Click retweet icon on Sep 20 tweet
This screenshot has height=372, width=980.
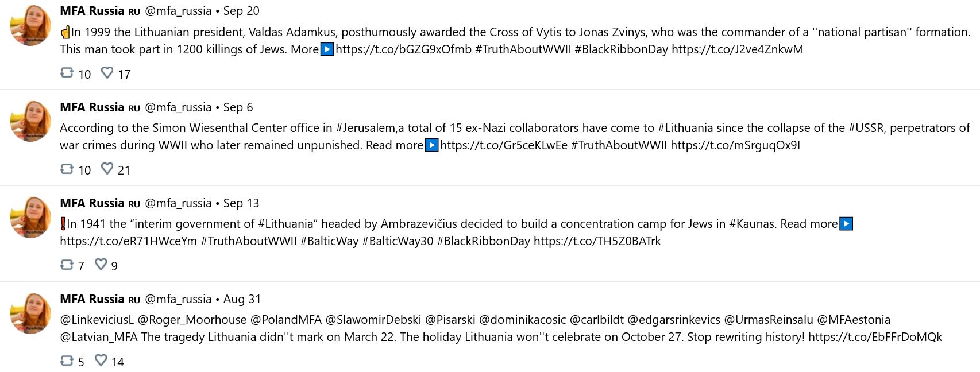[67, 73]
